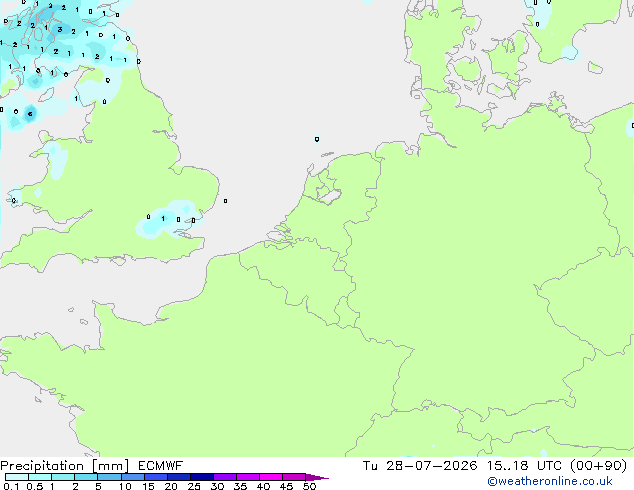Select the 5–10 mm legend swatch

pyautogui.click(x=109, y=477)
